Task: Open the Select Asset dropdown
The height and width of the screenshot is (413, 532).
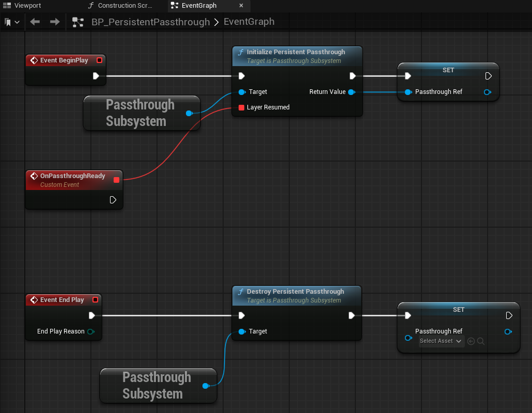Action: coord(441,341)
